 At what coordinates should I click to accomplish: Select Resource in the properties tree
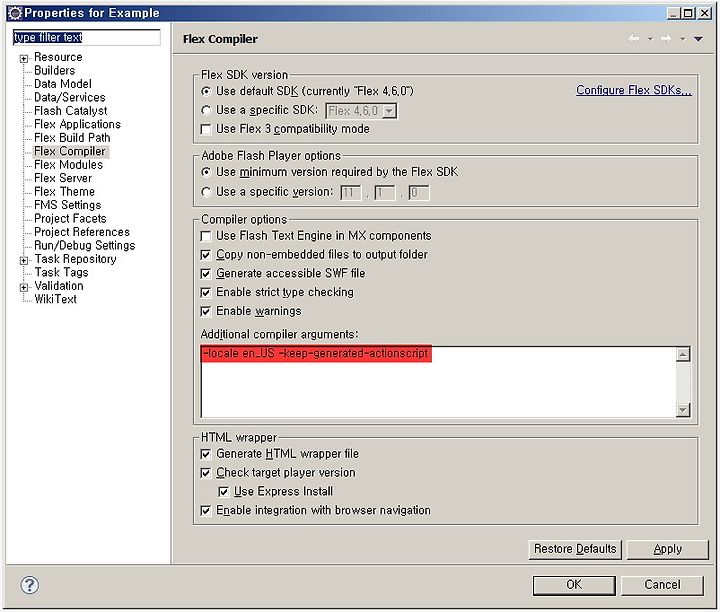coord(58,57)
